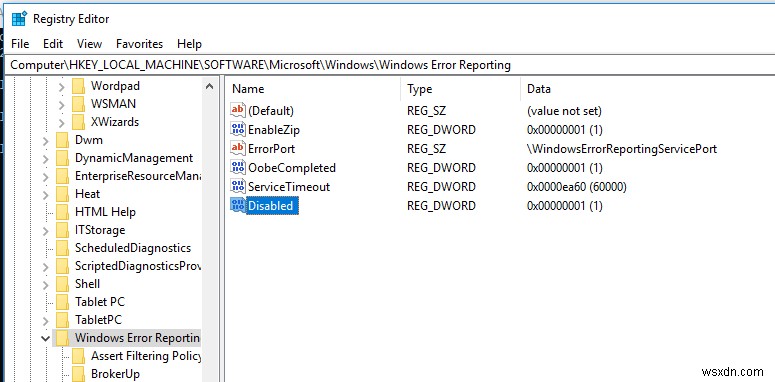Select the ErrorPort value name
The width and height of the screenshot is (775, 382).
pos(271,149)
